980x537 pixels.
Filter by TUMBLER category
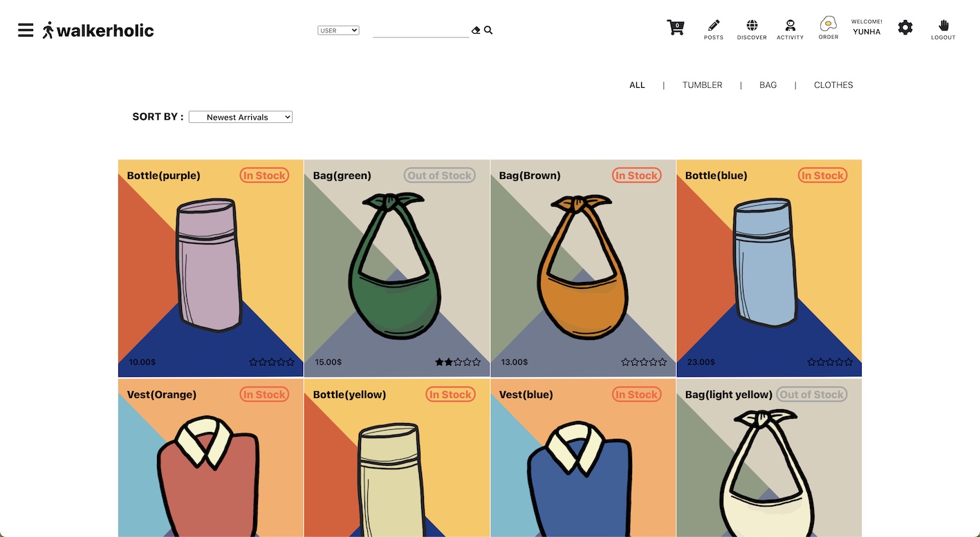point(702,85)
